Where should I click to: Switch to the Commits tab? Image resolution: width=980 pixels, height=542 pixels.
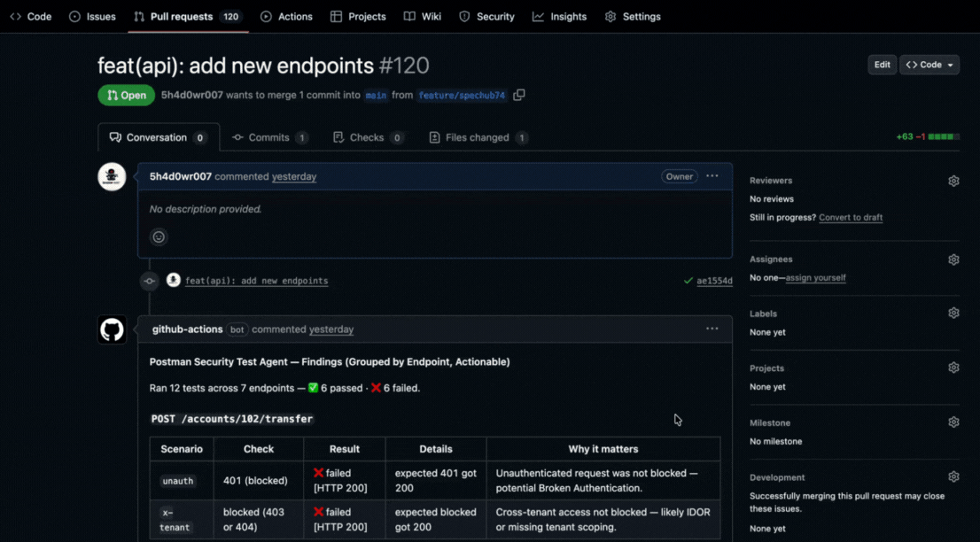coord(270,137)
